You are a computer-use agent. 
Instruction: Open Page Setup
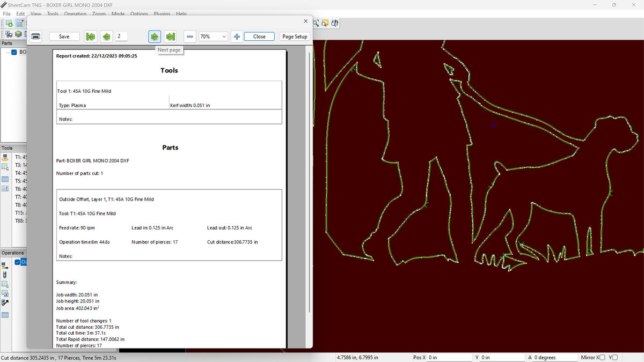(x=295, y=36)
